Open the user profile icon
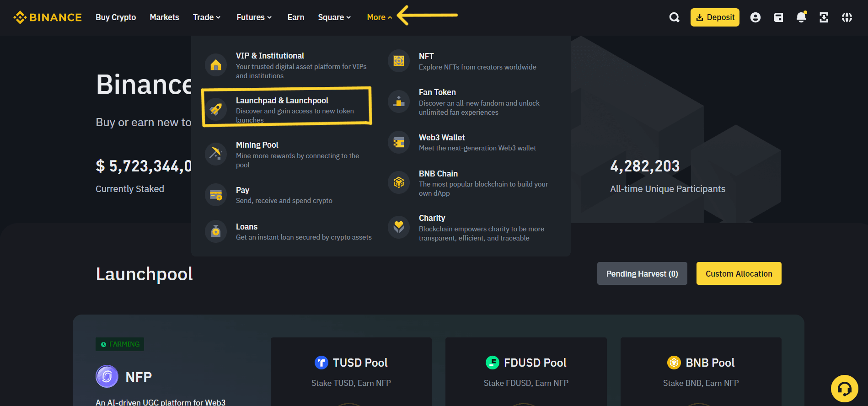 coord(755,17)
